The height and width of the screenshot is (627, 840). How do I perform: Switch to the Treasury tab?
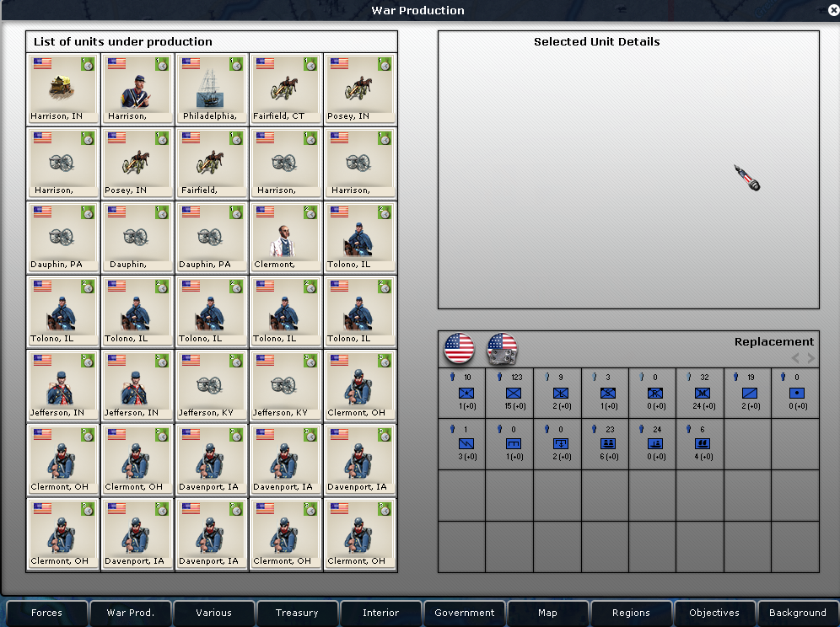(297, 613)
